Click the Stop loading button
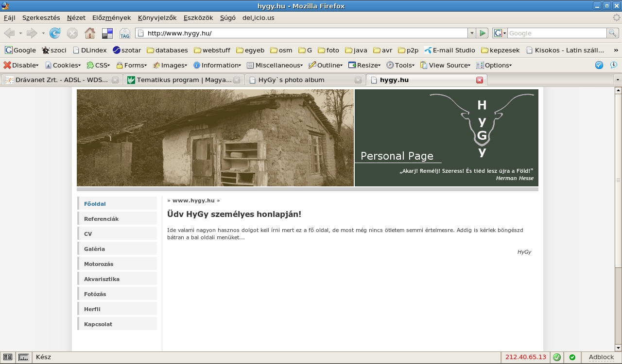Viewport: 622px width, 364px height. (x=72, y=33)
